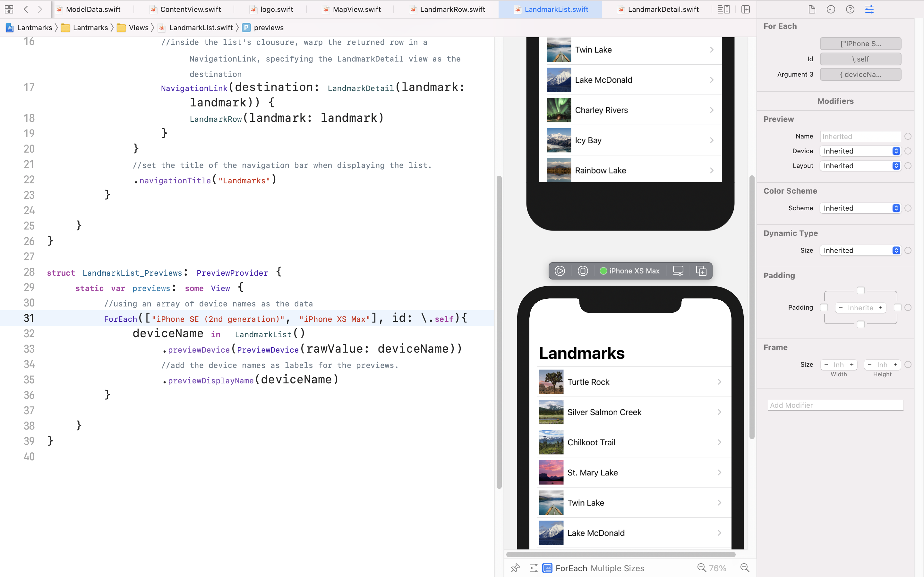
Task: Click radio circle next to Device
Action: tap(908, 151)
